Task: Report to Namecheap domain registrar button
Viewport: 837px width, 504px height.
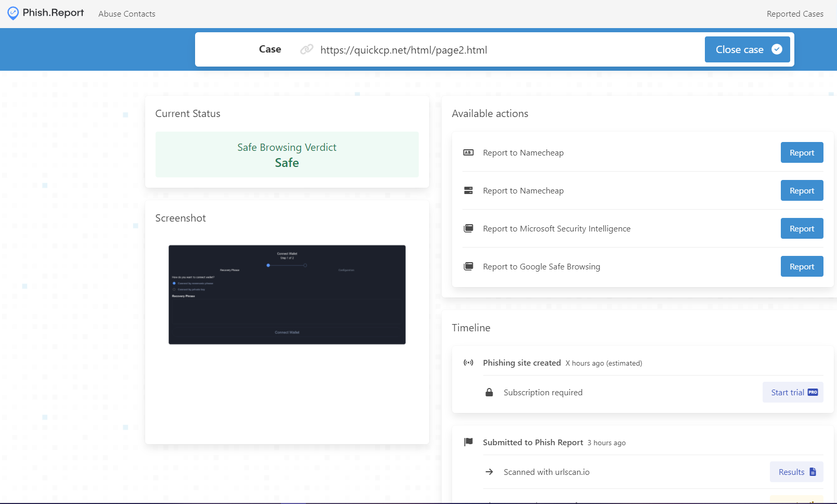Action: (802, 152)
